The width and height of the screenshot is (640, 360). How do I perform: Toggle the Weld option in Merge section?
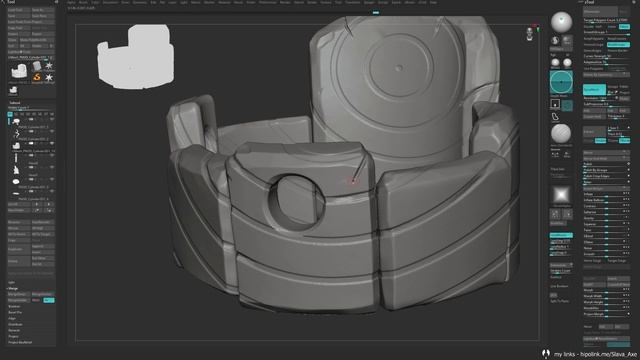tap(36, 300)
